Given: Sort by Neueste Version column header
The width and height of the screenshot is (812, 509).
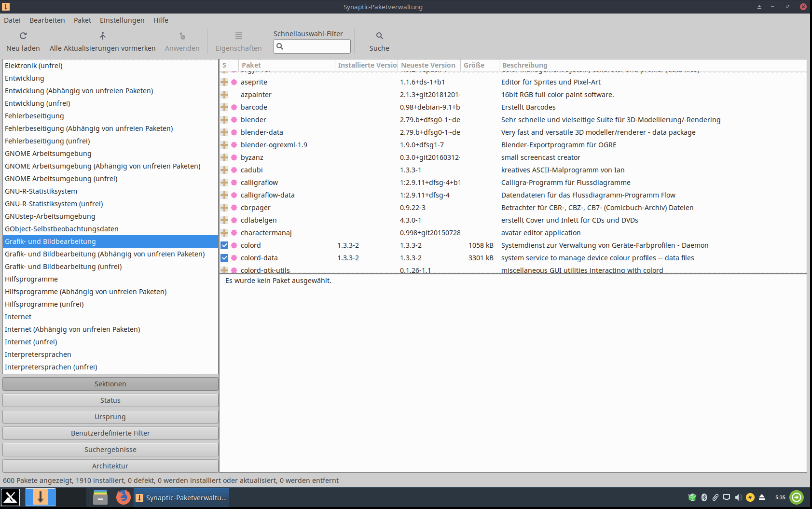Looking at the screenshot, I should 428,65.
